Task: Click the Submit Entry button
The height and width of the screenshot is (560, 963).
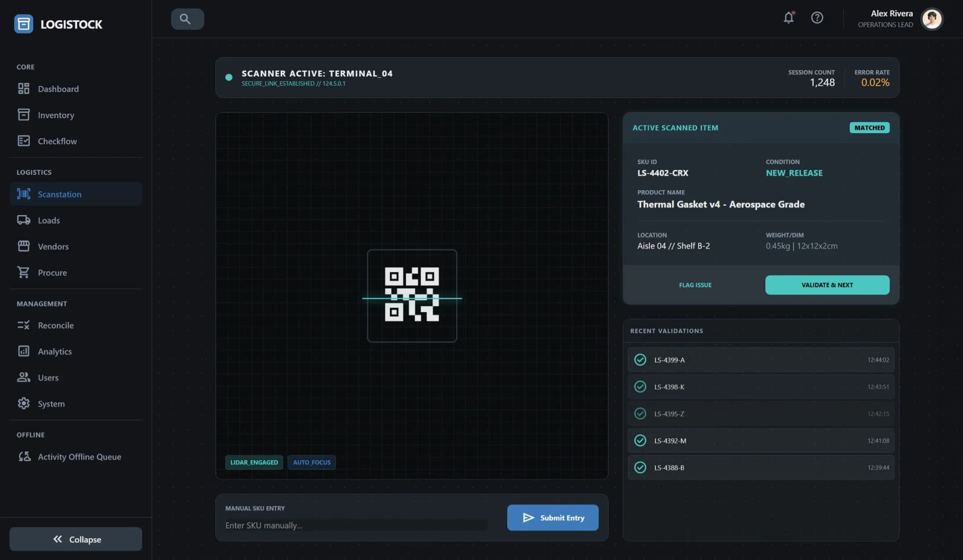Action: 553,517
